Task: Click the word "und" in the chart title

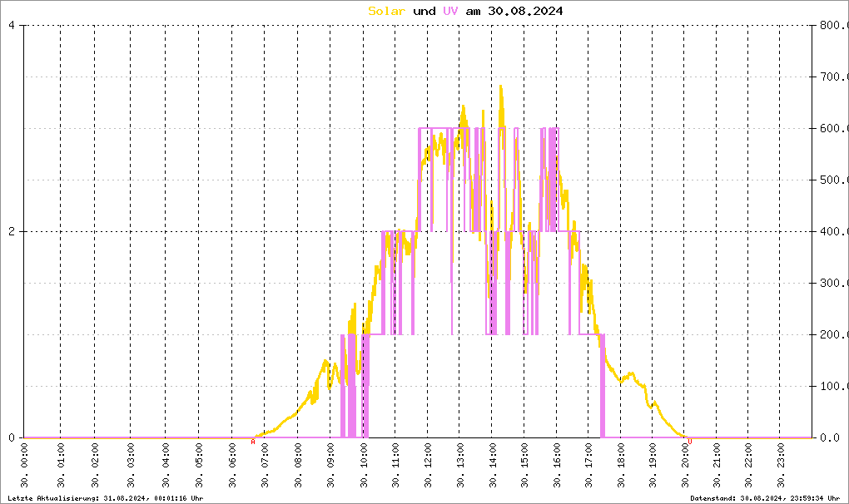Action: 424,11
